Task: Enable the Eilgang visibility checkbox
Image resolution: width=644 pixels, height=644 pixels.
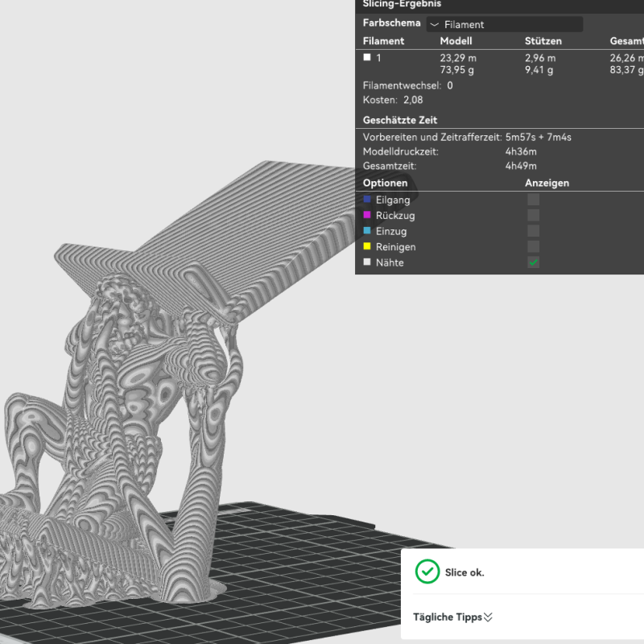Action: pos(533,200)
